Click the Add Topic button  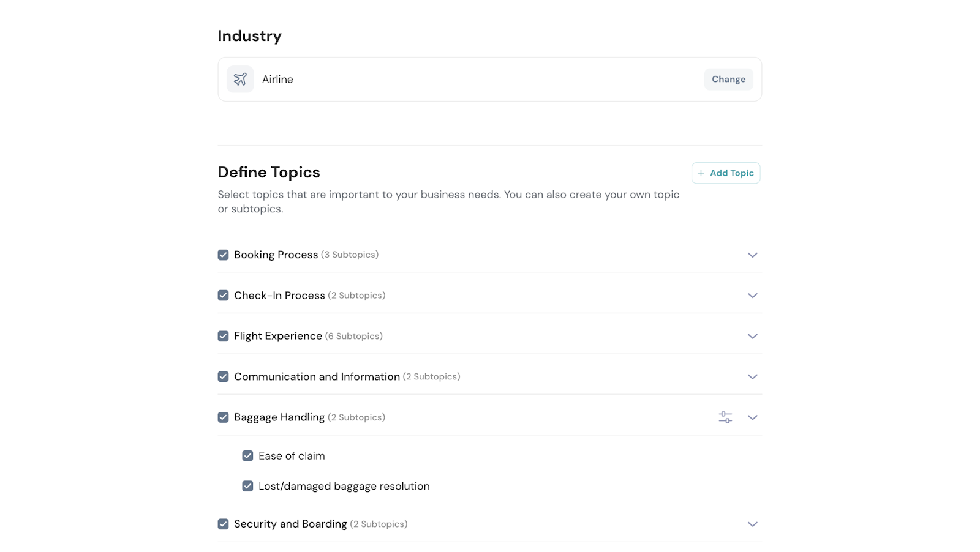(726, 173)
